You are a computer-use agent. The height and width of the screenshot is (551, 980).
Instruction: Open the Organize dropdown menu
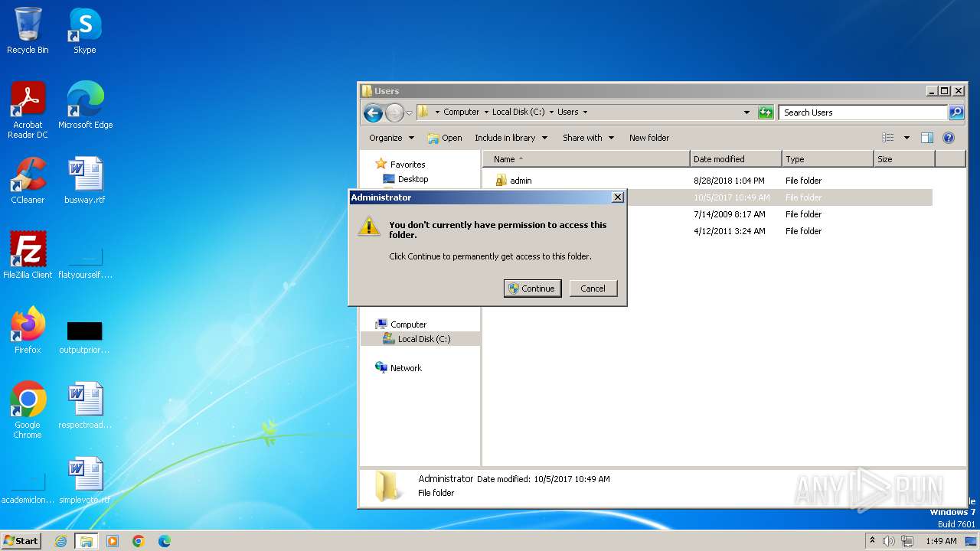391,138
